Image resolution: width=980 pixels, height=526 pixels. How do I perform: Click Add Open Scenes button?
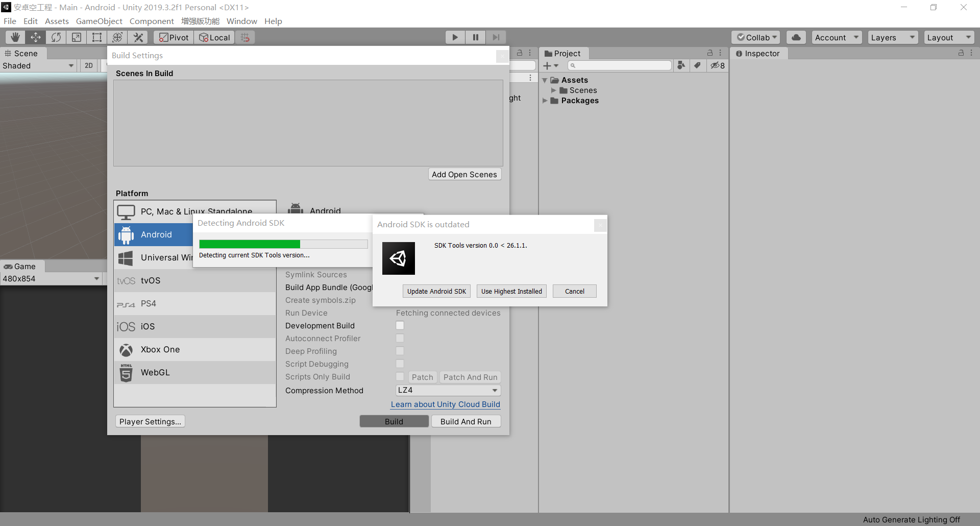click(x=464, y=174)
